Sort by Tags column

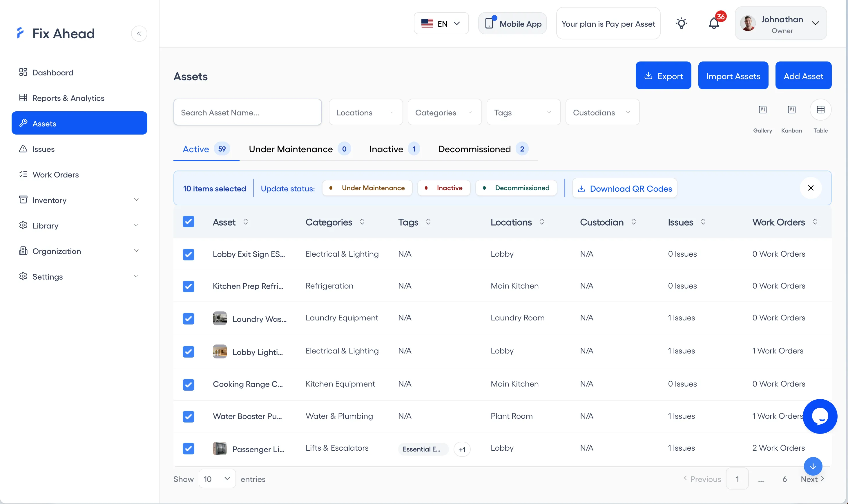tap(428, 222)
